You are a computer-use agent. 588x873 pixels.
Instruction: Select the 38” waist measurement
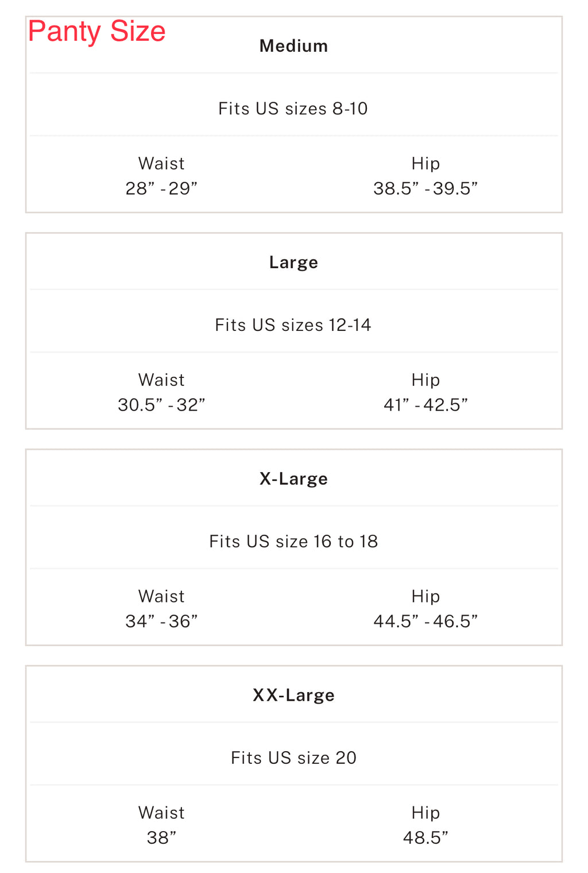(161, 838)
